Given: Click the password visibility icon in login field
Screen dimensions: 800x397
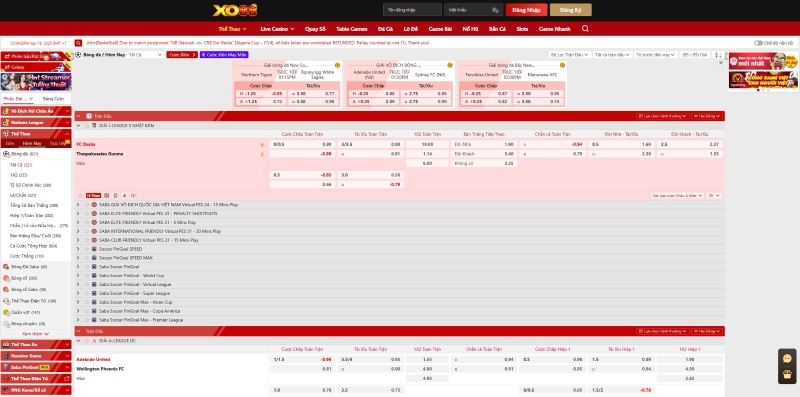Looking at the screenshot, I should (x=495, y=10).
